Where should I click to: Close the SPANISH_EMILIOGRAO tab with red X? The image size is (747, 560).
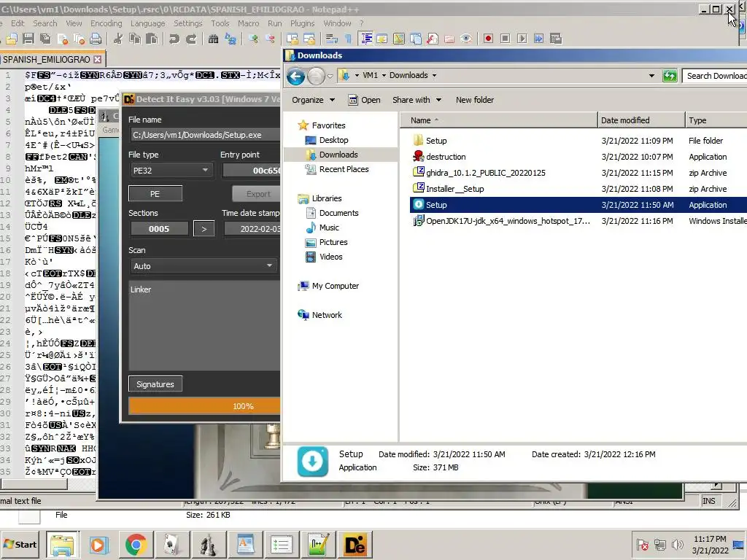pyautogui.click(x=97, y=60)
